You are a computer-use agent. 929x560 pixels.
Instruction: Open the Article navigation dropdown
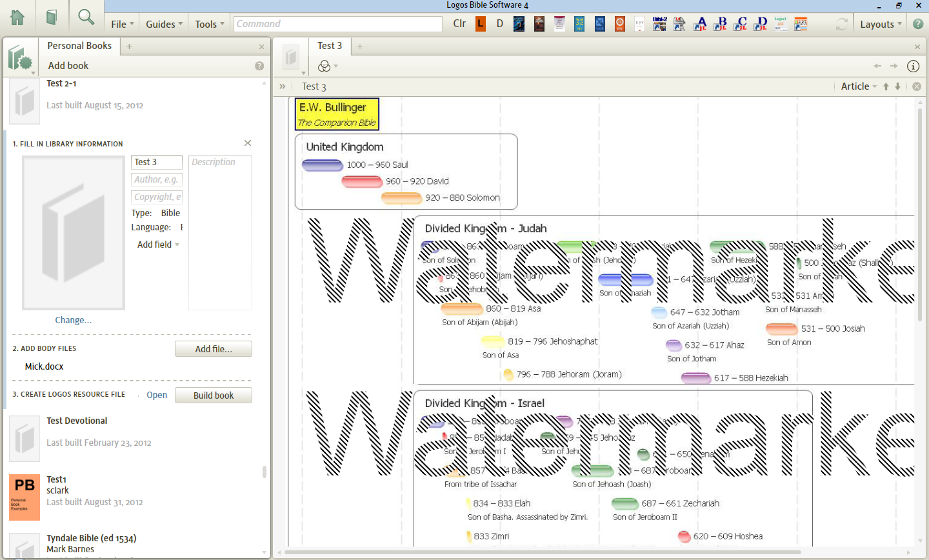coord(859,86)
